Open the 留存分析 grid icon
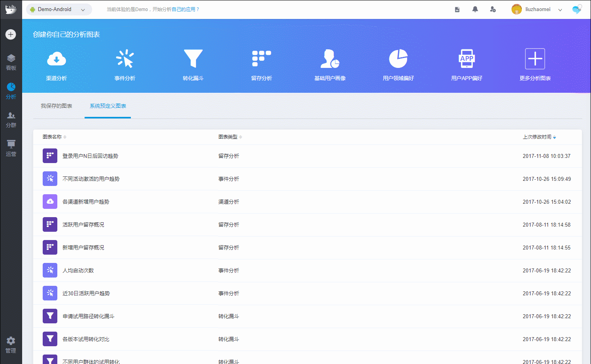 pyautogui.click(x=262, y=59)
